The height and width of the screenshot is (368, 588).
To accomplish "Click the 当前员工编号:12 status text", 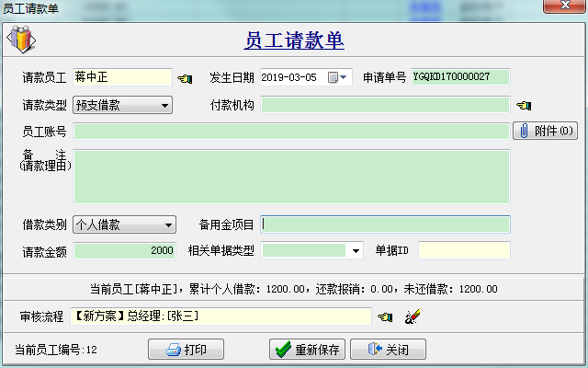I will click(56, 350).
